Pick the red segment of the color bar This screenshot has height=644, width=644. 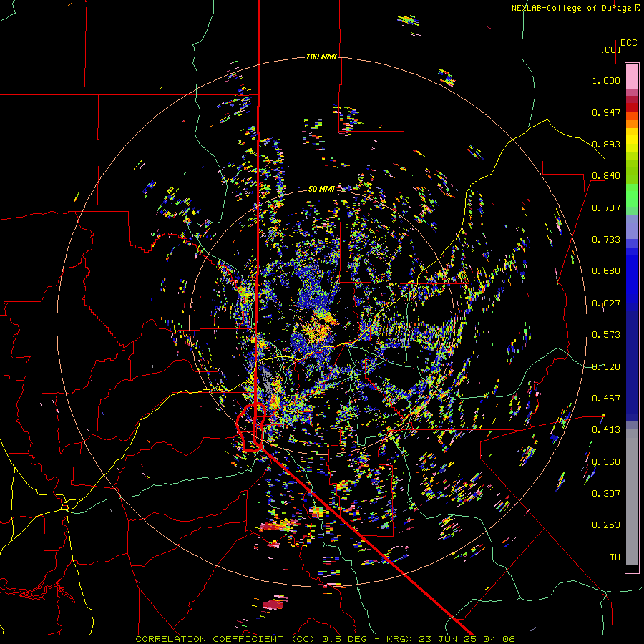[x=632, y=107]
